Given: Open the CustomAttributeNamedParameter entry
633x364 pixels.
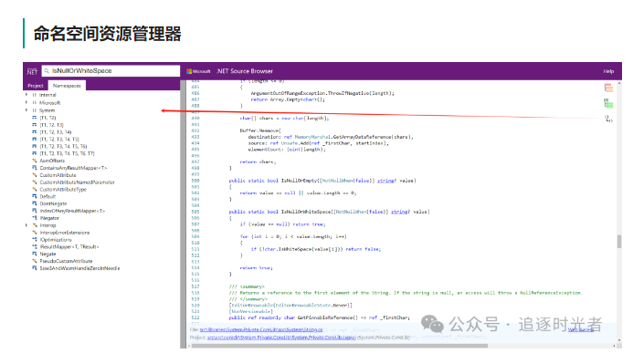Looking at the screenshot, I should [77, 182].
